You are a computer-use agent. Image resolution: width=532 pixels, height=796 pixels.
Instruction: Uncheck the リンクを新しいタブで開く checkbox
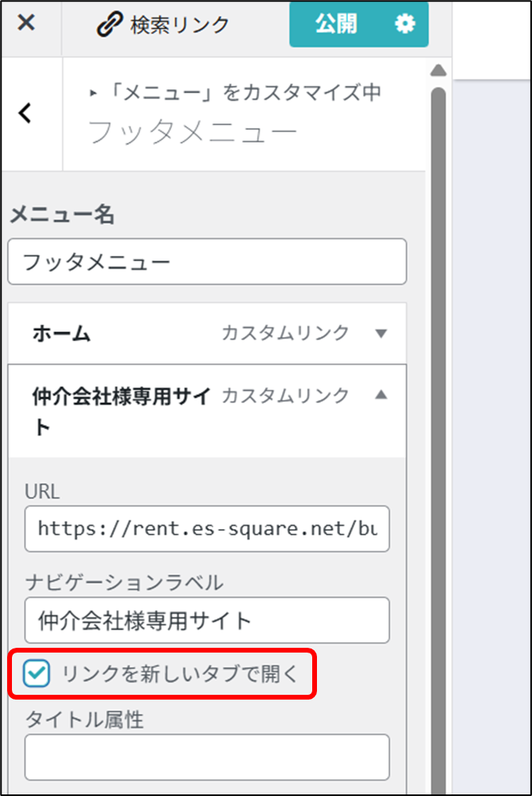pos(36,674)
